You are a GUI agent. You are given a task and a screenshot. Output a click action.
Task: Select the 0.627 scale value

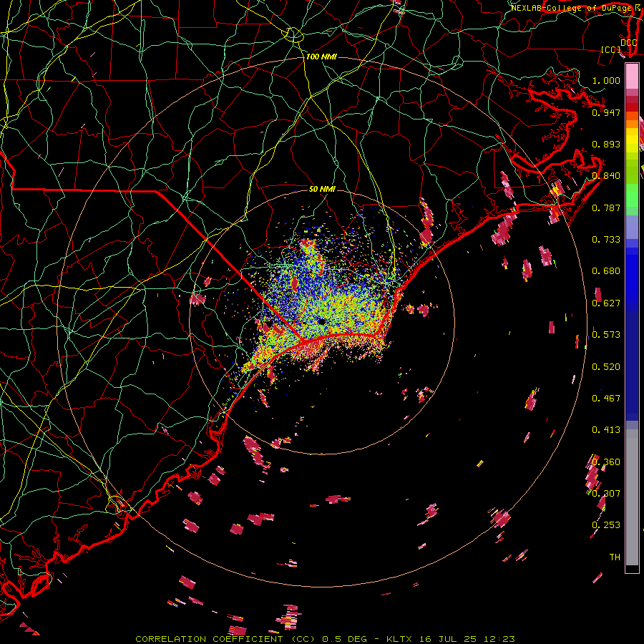pyautogui.click(x=606, y=303)
